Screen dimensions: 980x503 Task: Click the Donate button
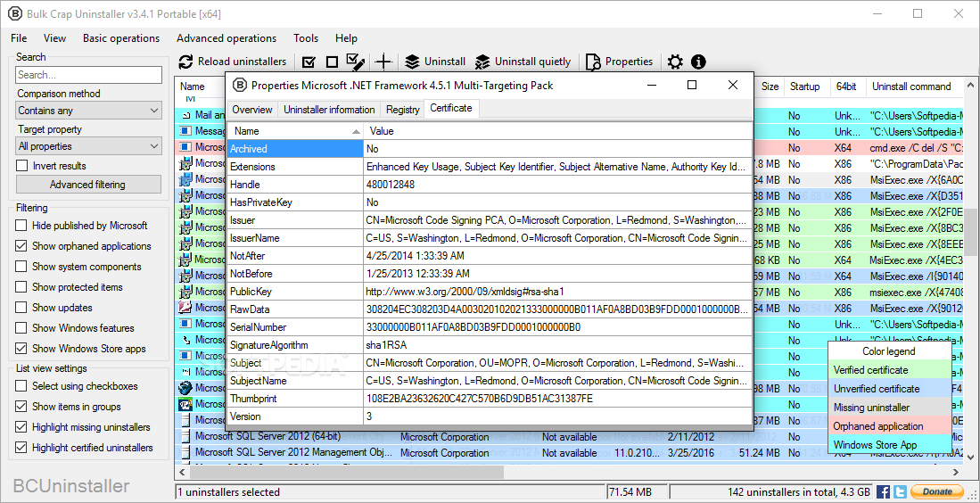coord(937,491)
